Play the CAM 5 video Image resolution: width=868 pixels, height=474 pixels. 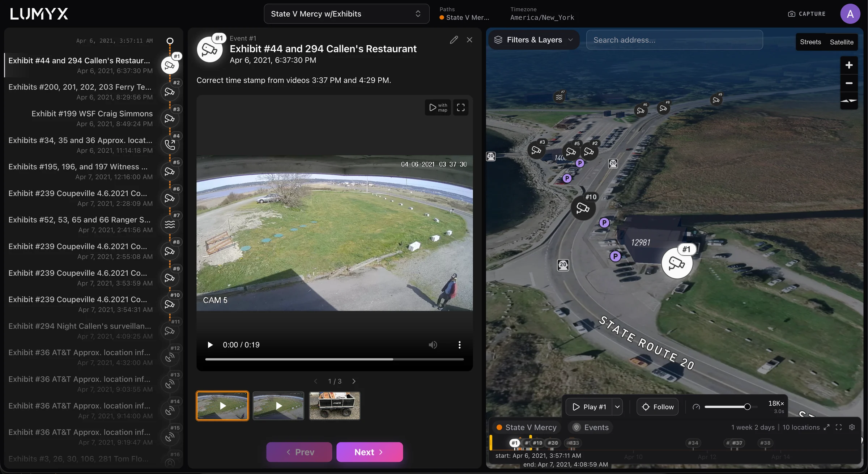point(210,345)
